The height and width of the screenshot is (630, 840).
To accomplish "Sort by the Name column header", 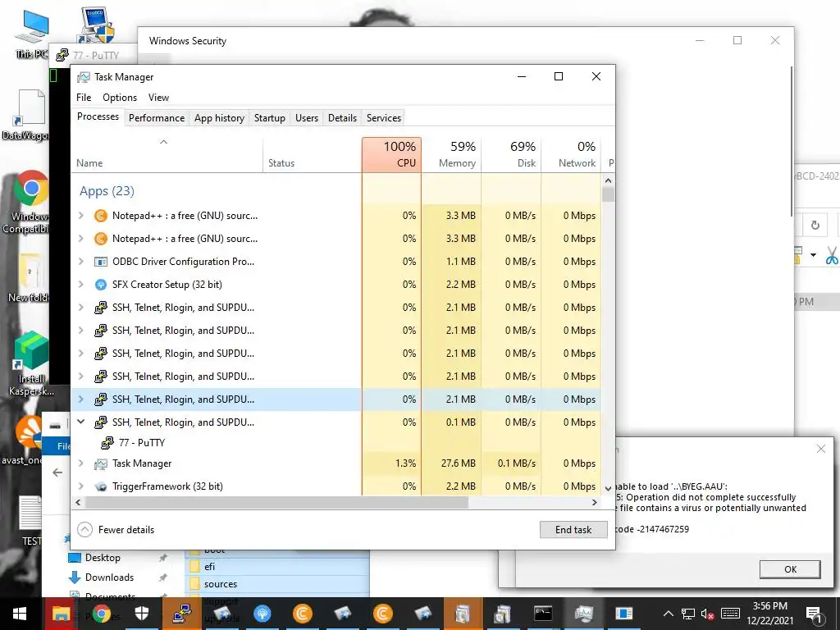I will pyautogui.click(x=167, y=154).
